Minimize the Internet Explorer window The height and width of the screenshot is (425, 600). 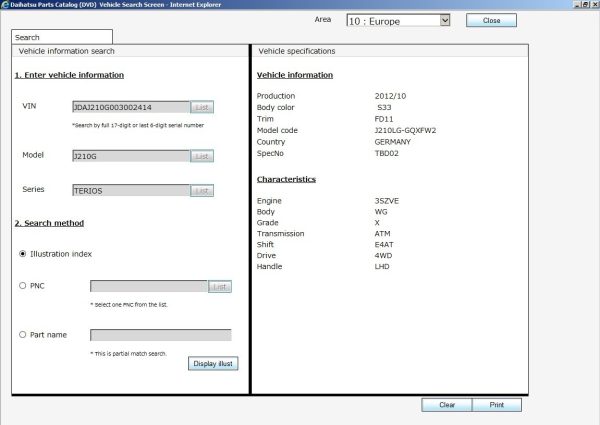click(577, 5)
